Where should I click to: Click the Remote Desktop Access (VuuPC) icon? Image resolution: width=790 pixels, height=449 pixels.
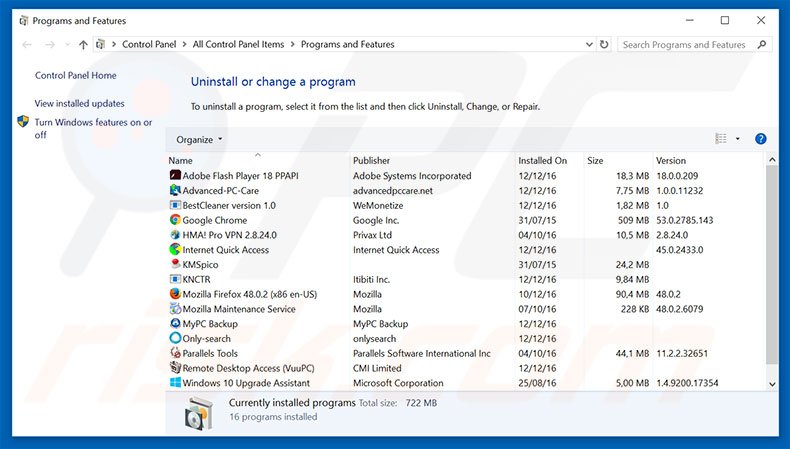(175, 368)
